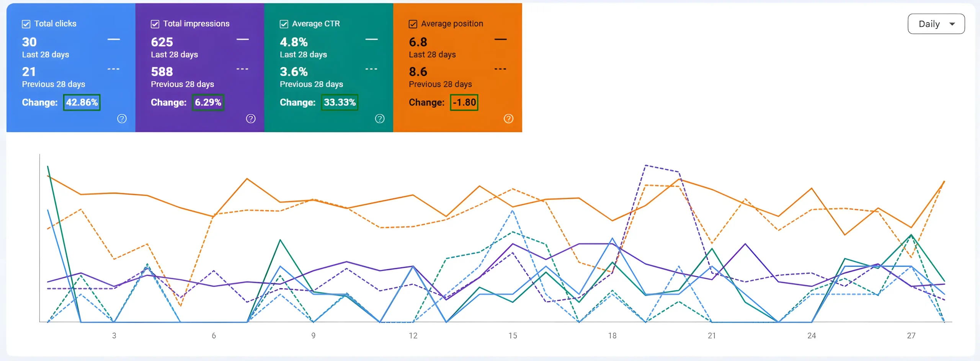Click 'Change:' label on Total clicks card
Viewport: 980px width, 361px height.
click(x=40, y=103)
